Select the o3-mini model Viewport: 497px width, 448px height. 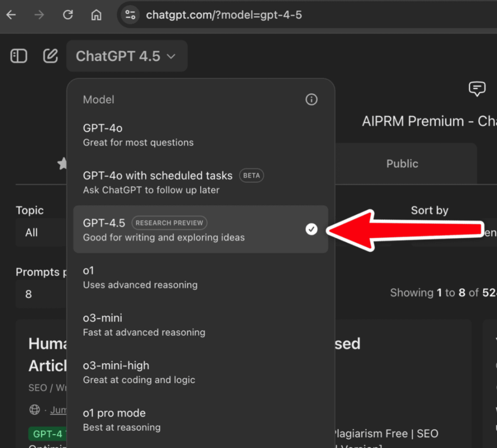(x=200, y=325)
